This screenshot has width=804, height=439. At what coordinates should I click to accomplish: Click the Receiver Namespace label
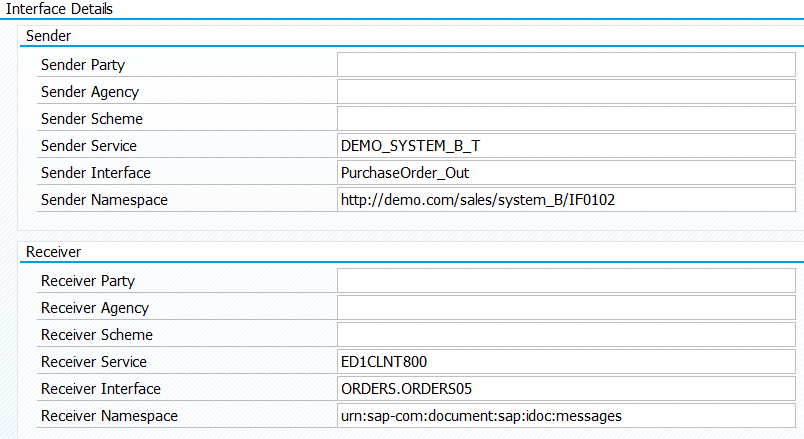tap(109, 416)
